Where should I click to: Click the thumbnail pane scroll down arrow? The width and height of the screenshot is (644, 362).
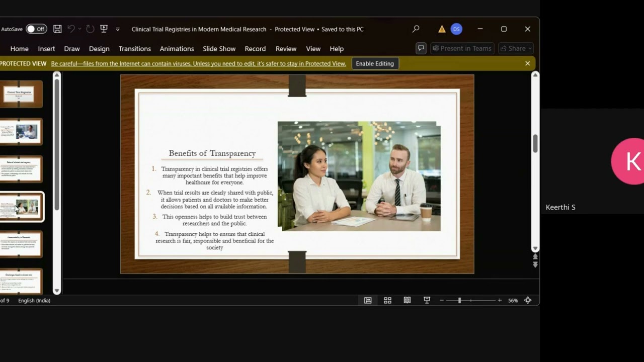56,291
